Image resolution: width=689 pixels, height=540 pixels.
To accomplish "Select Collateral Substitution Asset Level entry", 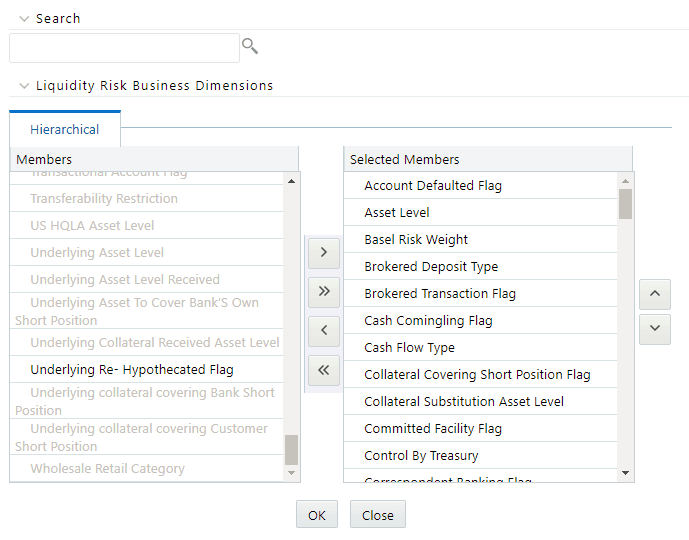I will click(x=481, y=402).
